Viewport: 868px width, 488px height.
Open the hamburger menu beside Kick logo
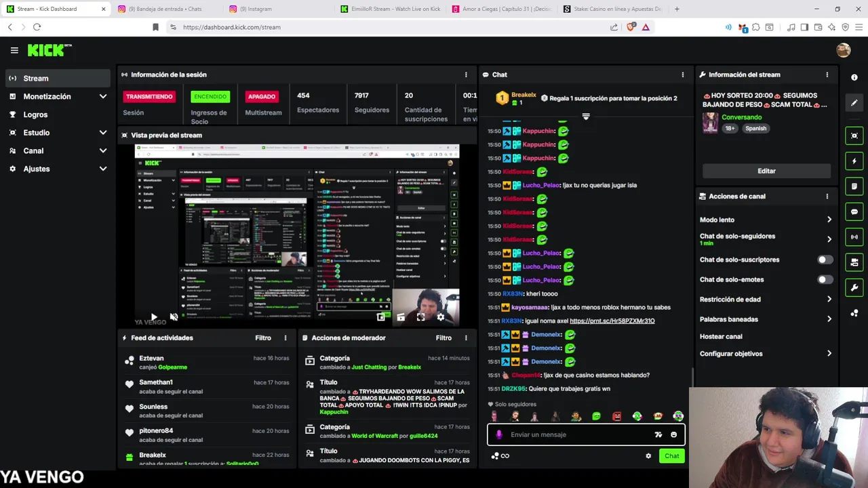point(14,50)
